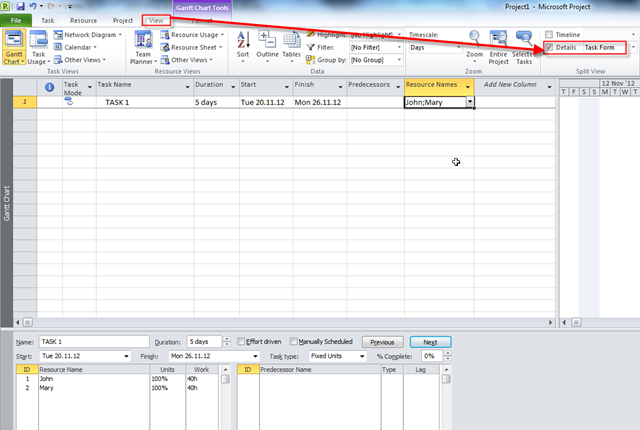
Task: Open the Tables icon in Data group
Action: (291, 45)
